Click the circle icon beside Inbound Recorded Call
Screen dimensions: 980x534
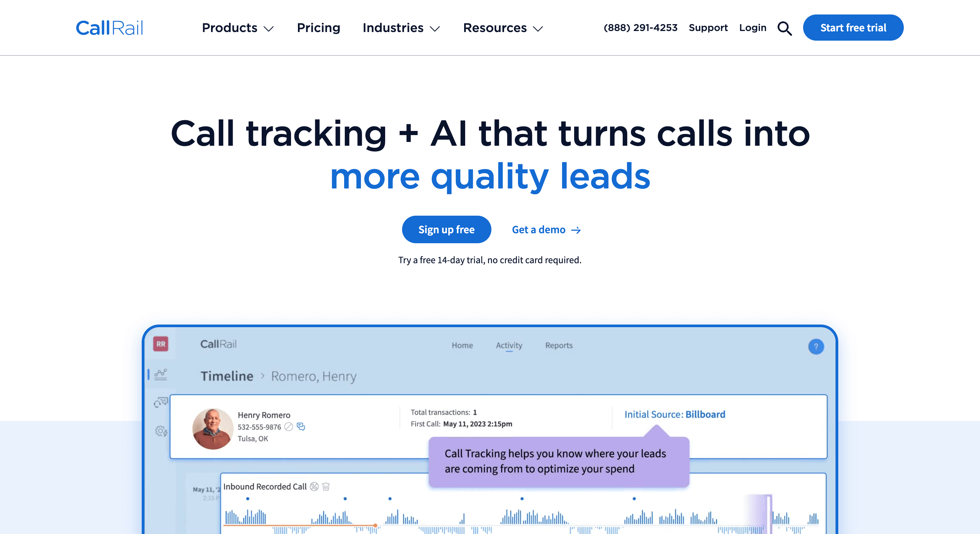tap(314, 486)
